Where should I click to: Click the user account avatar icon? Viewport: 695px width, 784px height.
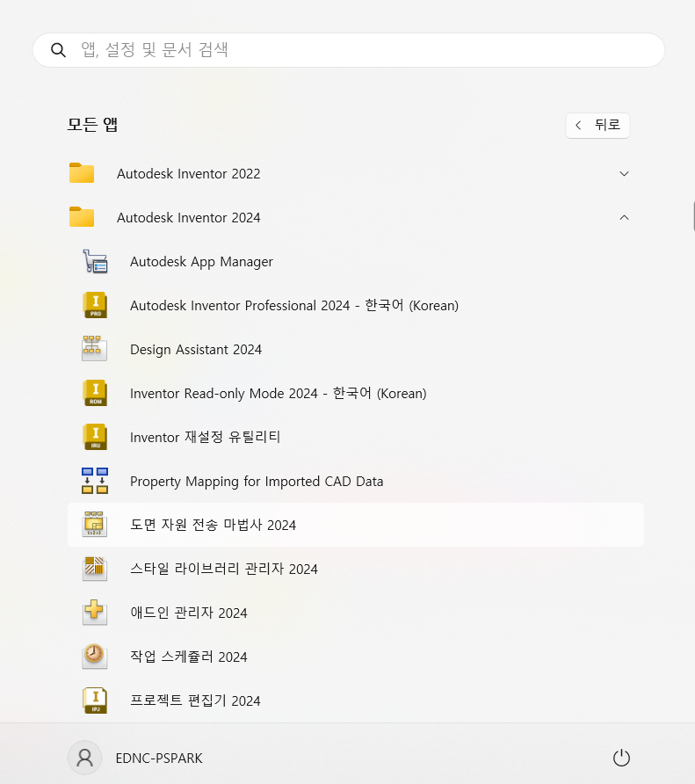(84, 758)
